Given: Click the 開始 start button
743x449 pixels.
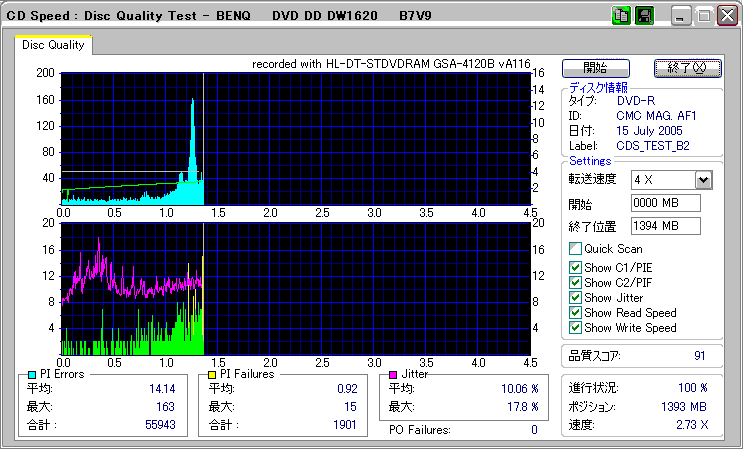Looking at the screenshot, I should tap(596, 68).
